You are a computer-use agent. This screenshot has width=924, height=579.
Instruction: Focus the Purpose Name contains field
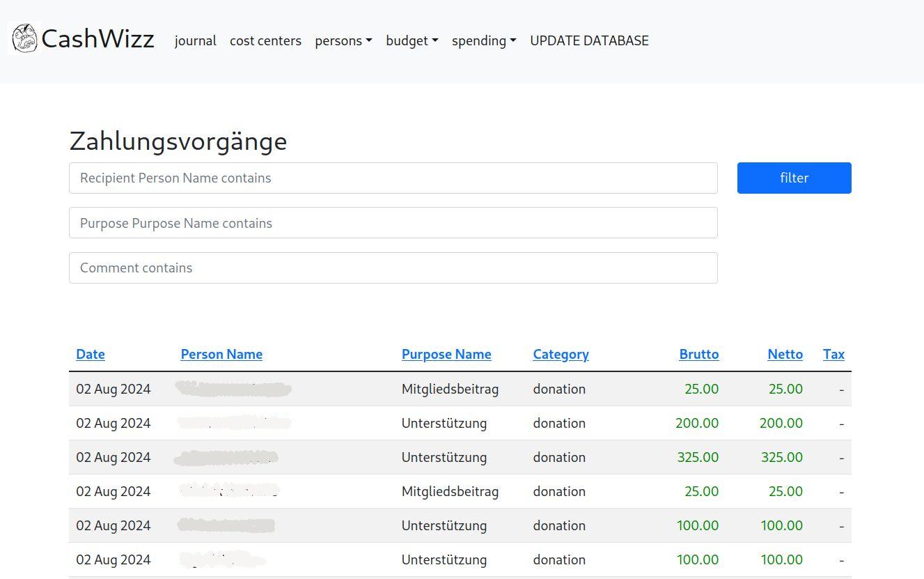(393, 223)
